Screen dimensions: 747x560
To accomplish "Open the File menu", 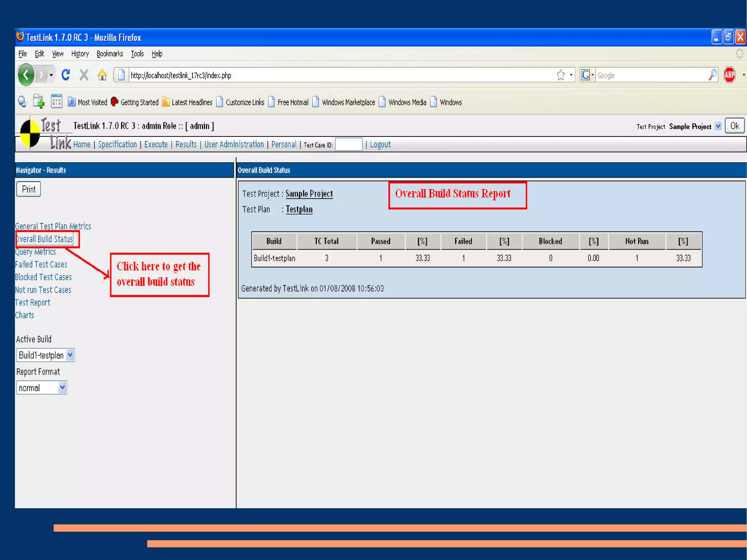I will [23, 54].
